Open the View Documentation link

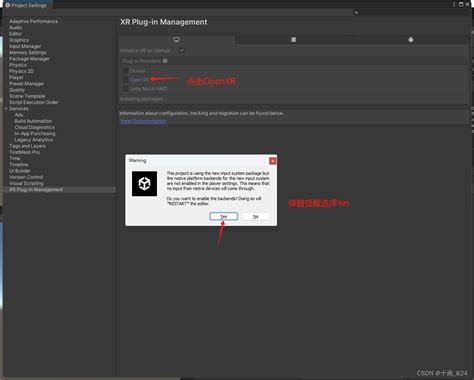tap(143, 121)
